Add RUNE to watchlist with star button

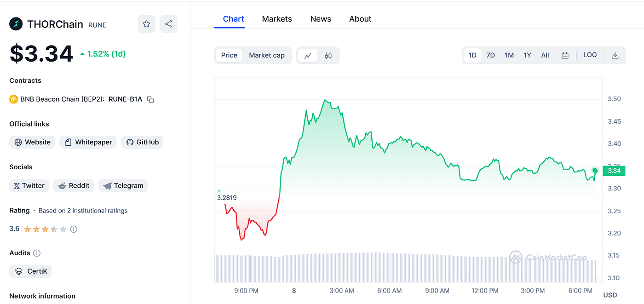[146, 24]
